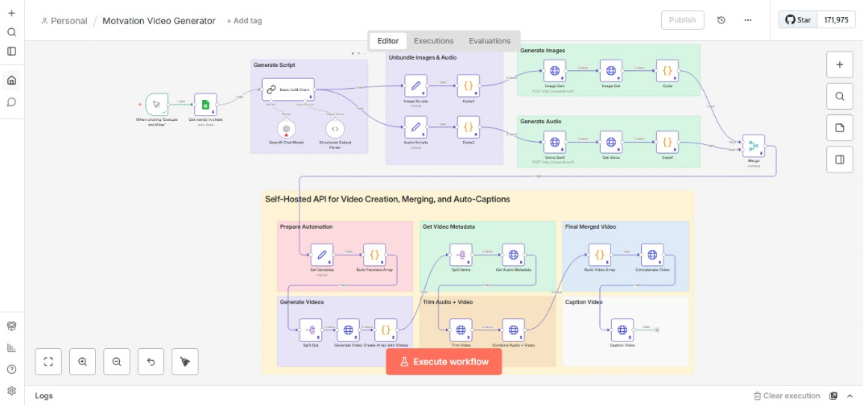The image size is (868, 411).
Task: Open the Merge node
Action: click(x=754, y=146)
